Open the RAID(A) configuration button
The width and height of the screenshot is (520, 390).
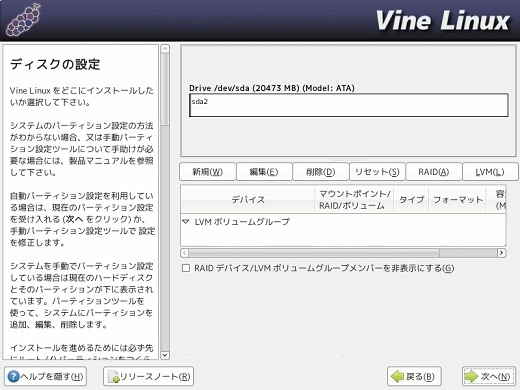coord(434,172)
